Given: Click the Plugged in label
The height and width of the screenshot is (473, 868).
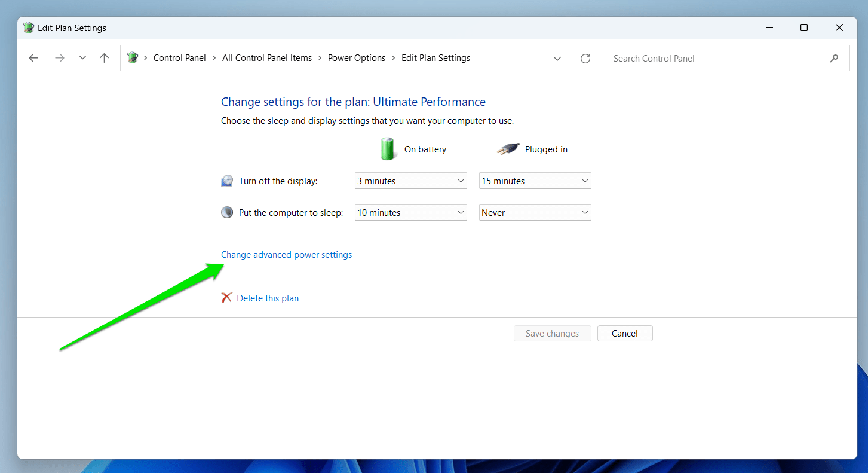Looking at the screenshot, I should pos(546,149).
